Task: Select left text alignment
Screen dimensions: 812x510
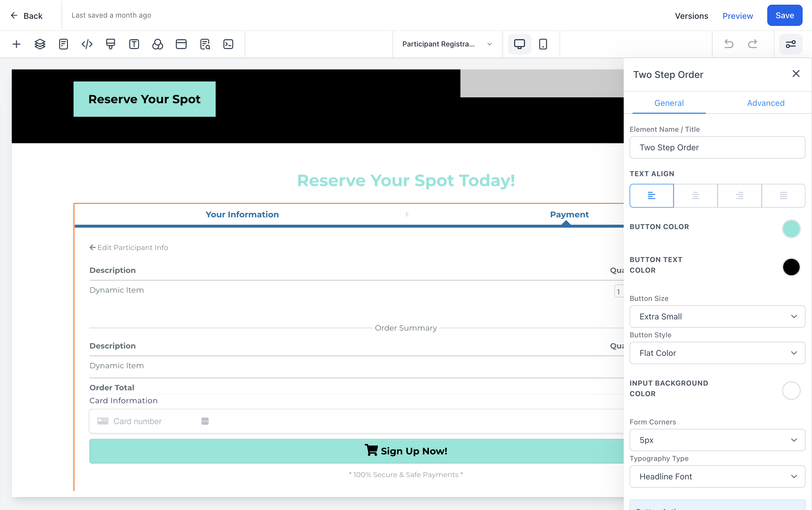Action: pos(651,196)
